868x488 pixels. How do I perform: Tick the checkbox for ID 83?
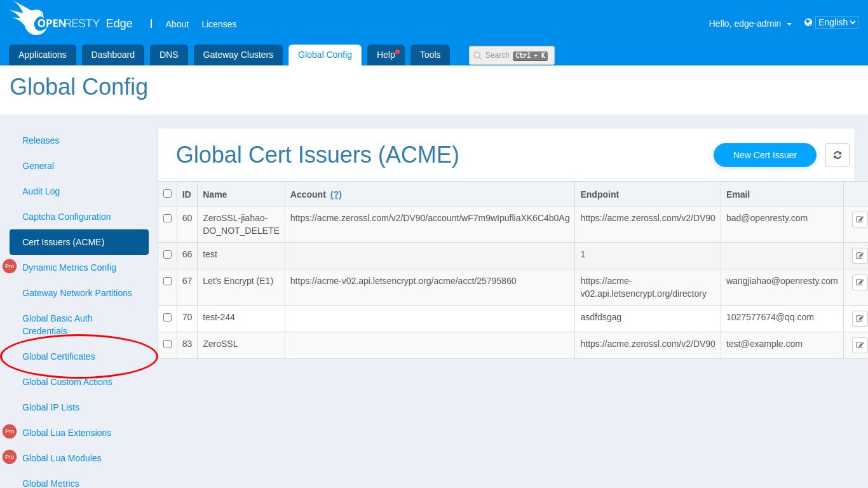coord(167,344)
